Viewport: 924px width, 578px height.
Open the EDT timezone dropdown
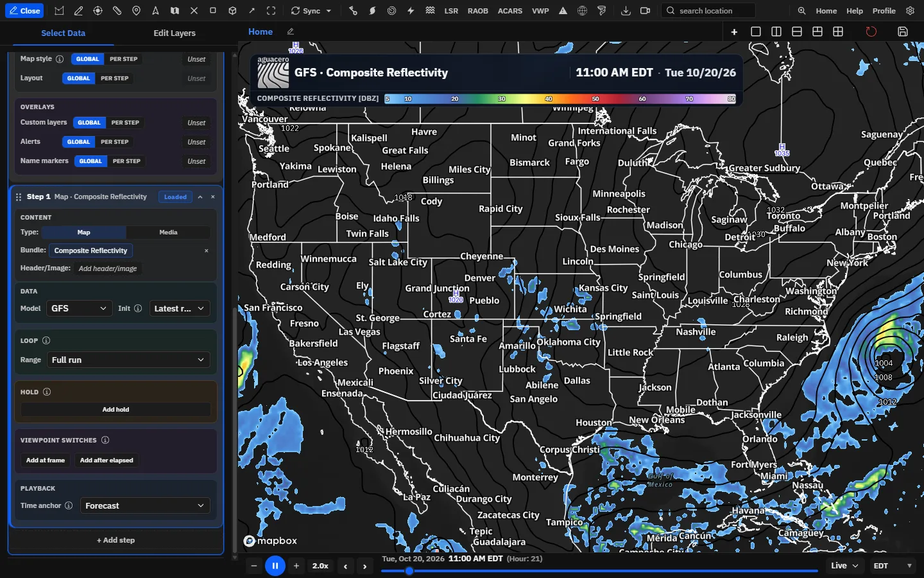coord(893,566)
